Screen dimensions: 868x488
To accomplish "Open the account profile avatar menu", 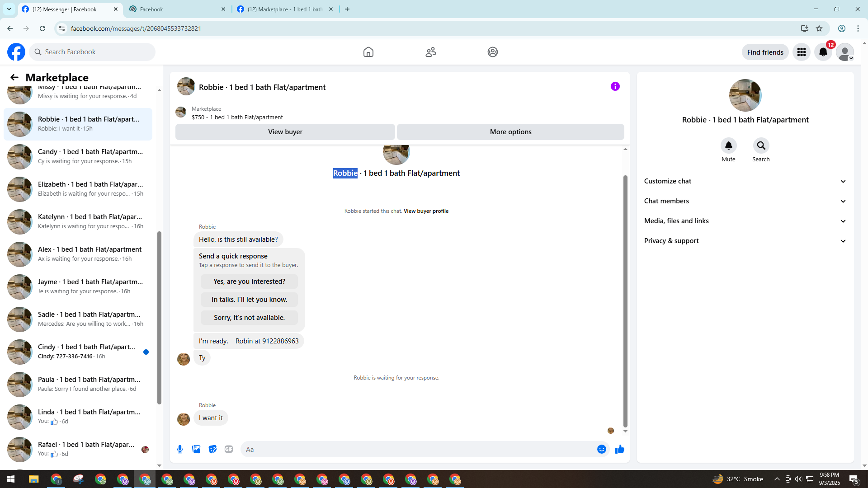I will click(x=845, y=52).
